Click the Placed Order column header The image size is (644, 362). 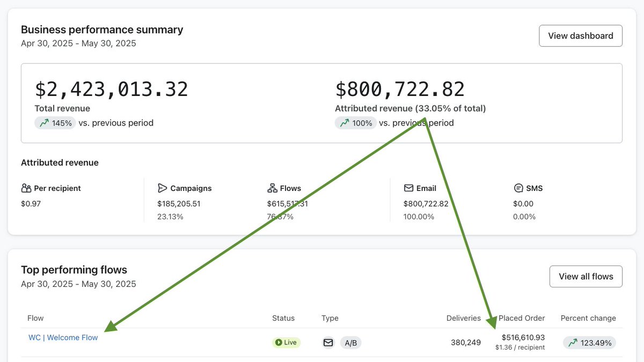(522, 317)
